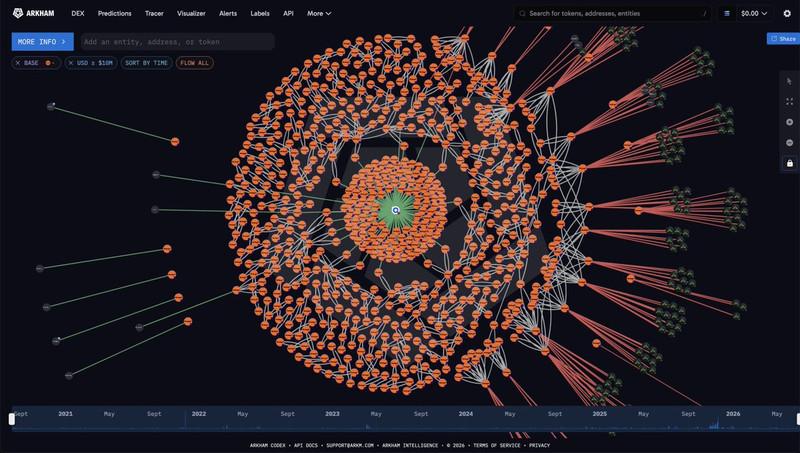The image size is (800, 453).
Task: Focus the Add an entity field
Action: [x=178, y=42]
